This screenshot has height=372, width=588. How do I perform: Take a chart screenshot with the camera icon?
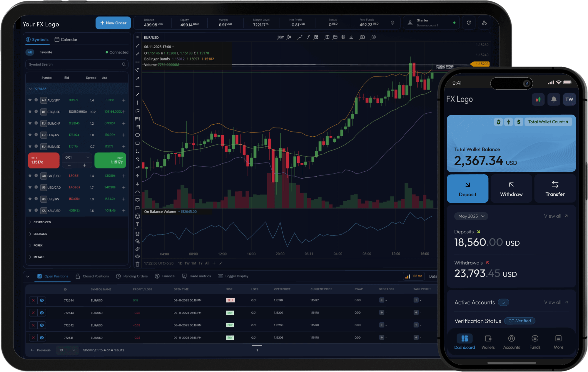[x=362, y=37]
